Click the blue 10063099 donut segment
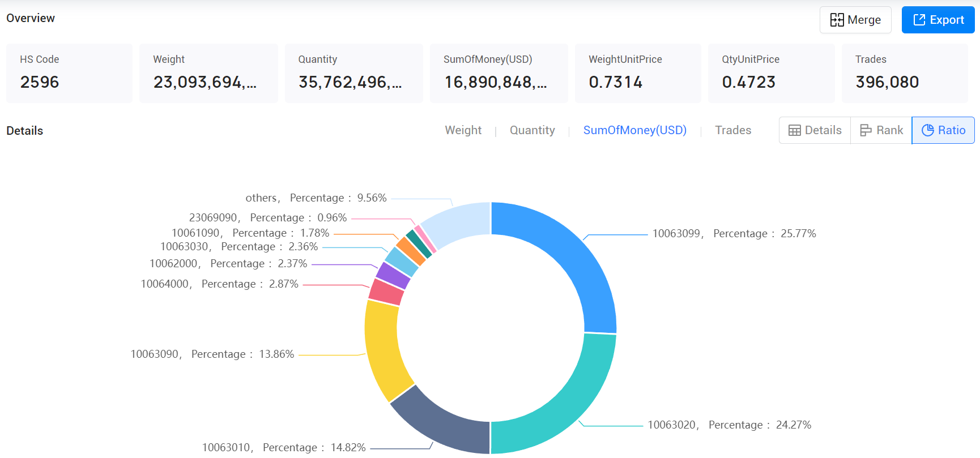Screen dimensions: 980x458 pyautogui.click(x=571, y=253)
